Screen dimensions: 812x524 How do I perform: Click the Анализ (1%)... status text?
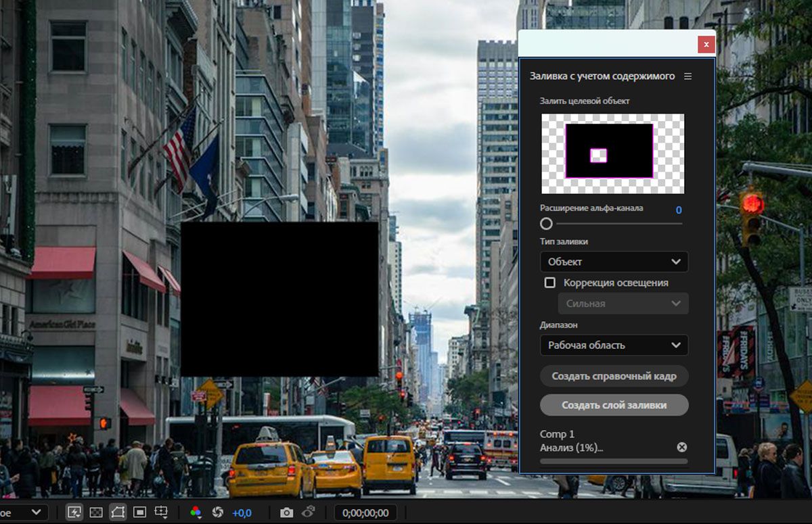(x=572, y=447)
